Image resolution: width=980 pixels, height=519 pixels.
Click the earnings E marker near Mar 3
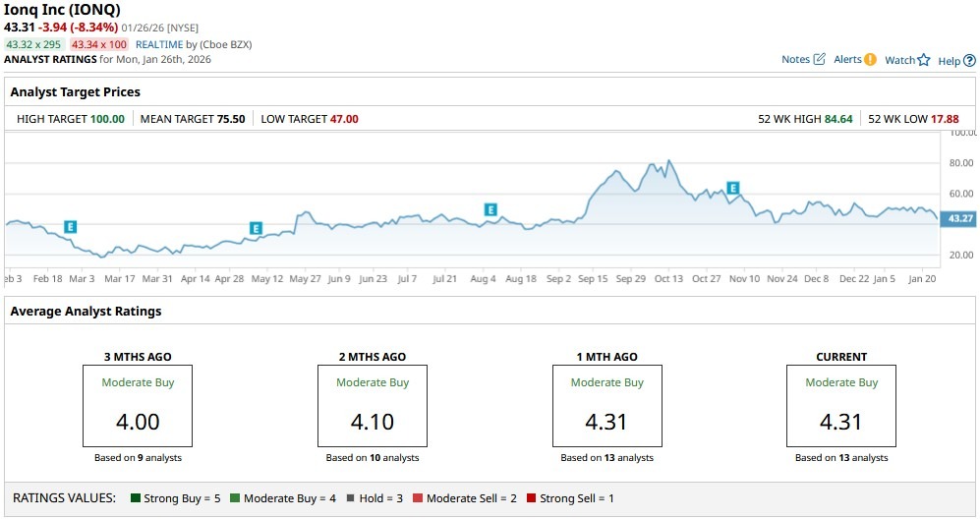71,227
